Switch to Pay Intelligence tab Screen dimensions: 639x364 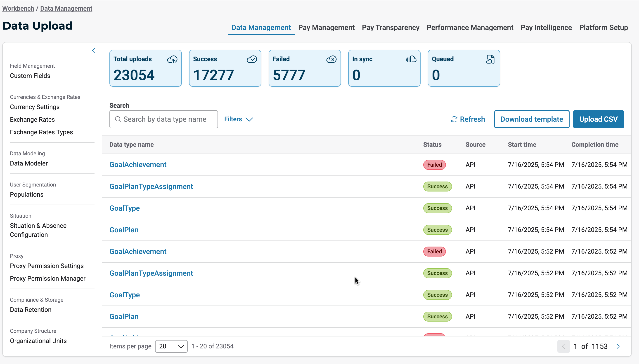[x=546, y=28]
